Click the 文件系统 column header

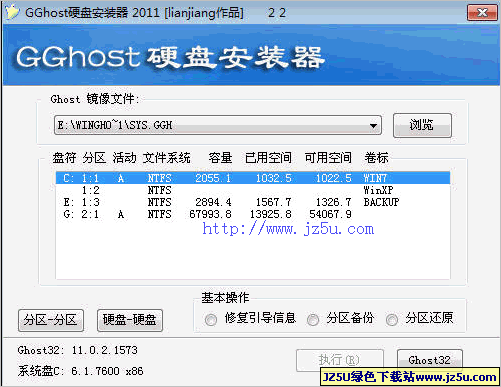tap(166, 158)
